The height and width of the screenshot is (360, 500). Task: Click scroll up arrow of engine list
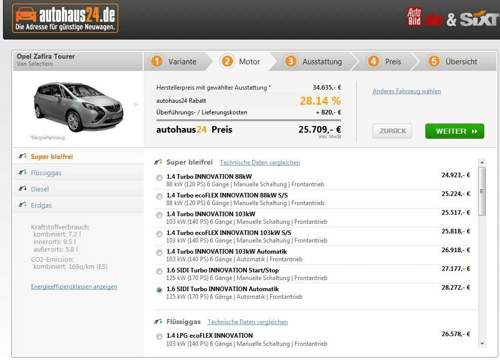click(482, 162)
